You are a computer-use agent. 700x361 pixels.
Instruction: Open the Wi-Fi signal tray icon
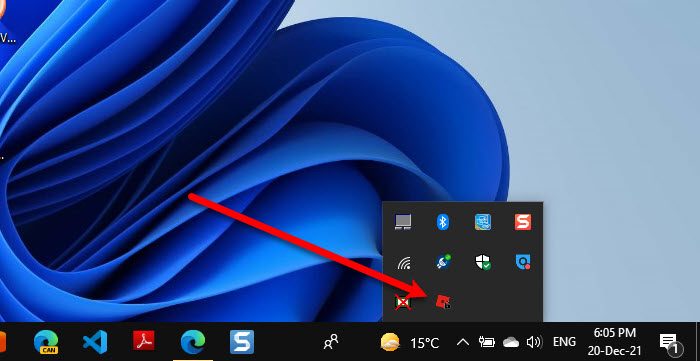(404, 263)
